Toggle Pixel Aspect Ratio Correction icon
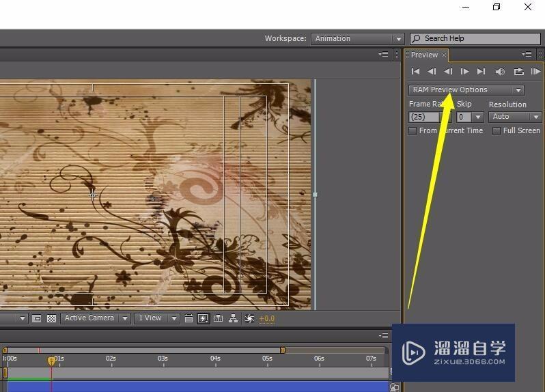The width and height of the screenshot is (545, 392). tap(188, 318)
